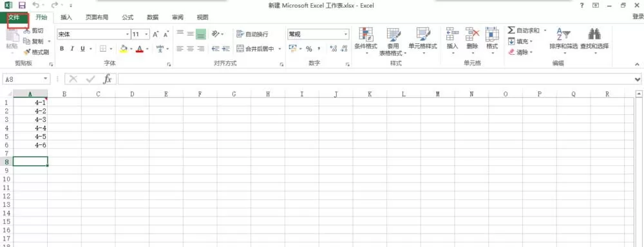Insert function using the fx icon
The width and height of the screenshot is (644, 247).
tap(108, 79)
